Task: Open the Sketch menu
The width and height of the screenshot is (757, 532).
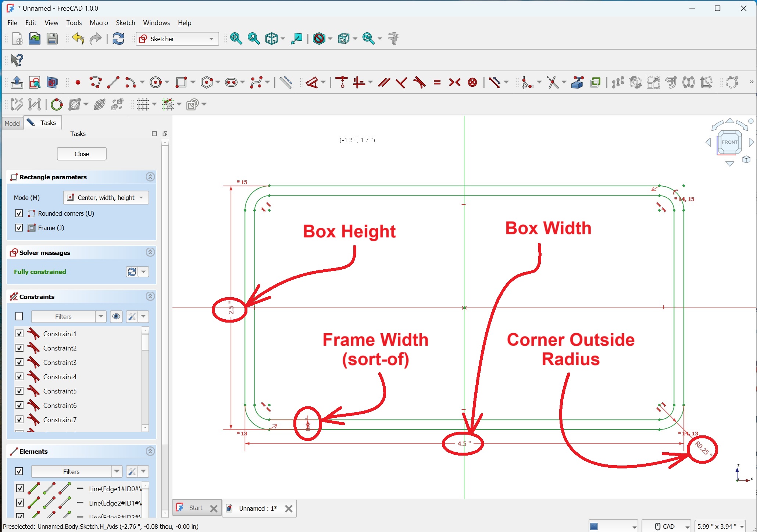Action: tap(125, 23)
